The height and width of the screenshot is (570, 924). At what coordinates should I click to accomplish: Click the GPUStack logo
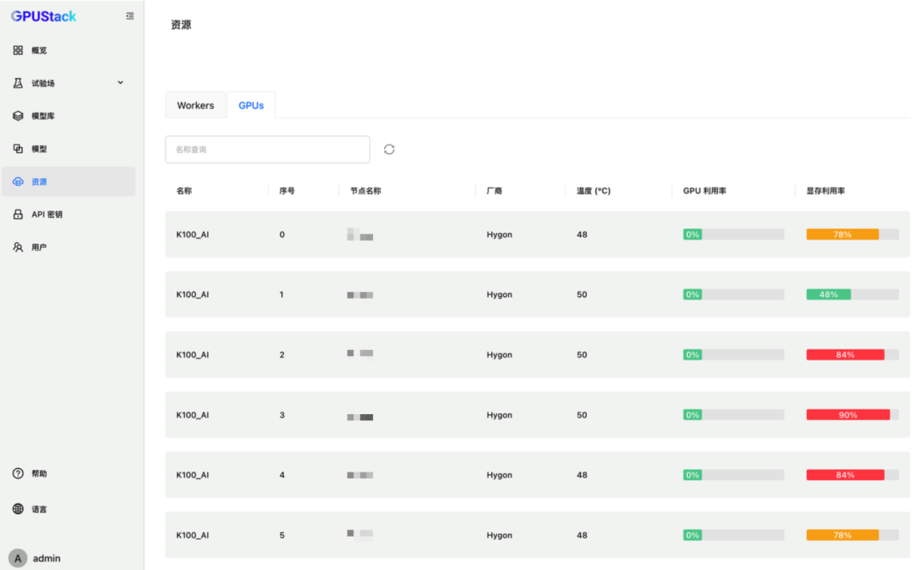coord(44,16)
